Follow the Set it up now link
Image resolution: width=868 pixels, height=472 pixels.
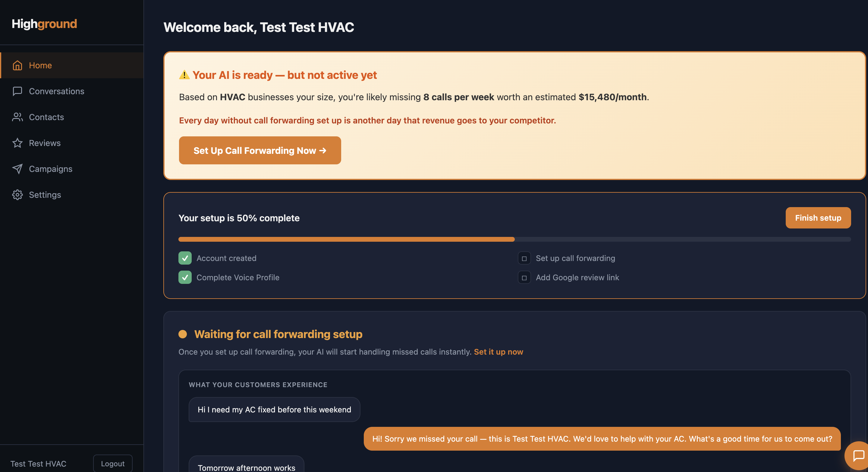pyautogui.click(x=498, y=352)
